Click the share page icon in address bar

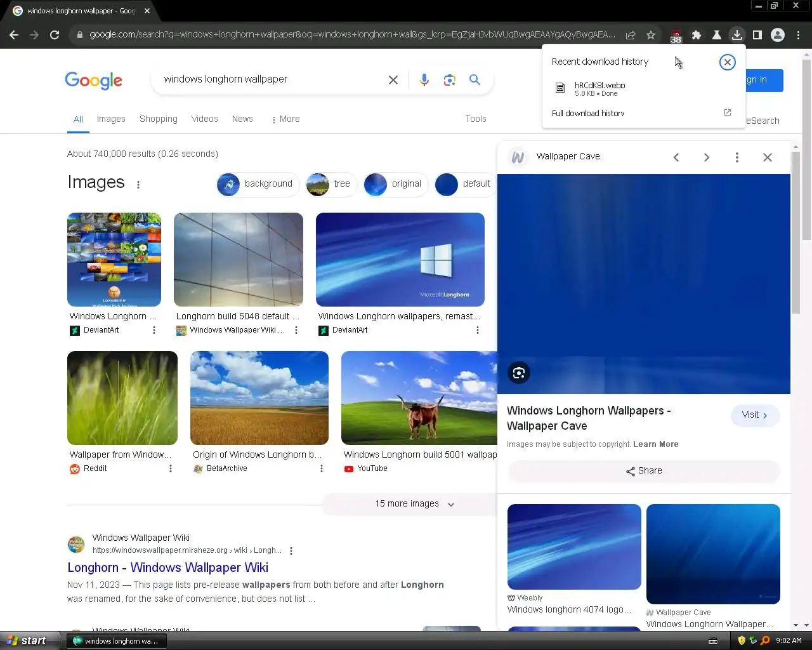pos(631,35)
